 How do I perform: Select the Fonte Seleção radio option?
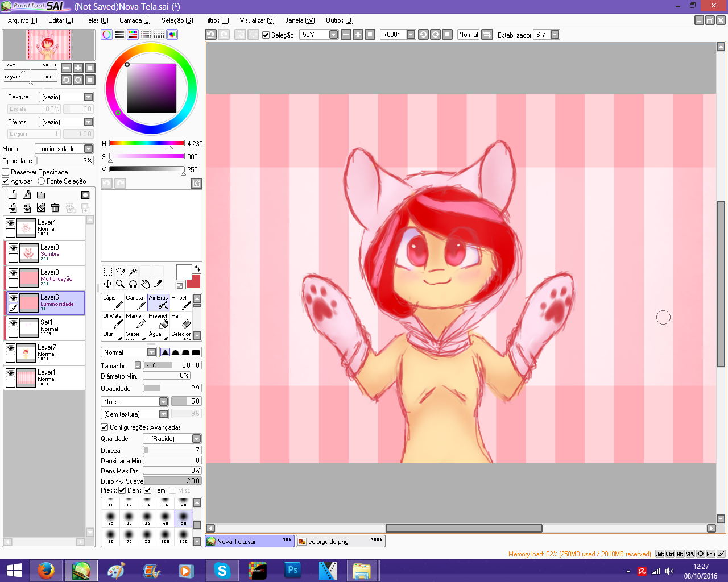click(42, 181)
